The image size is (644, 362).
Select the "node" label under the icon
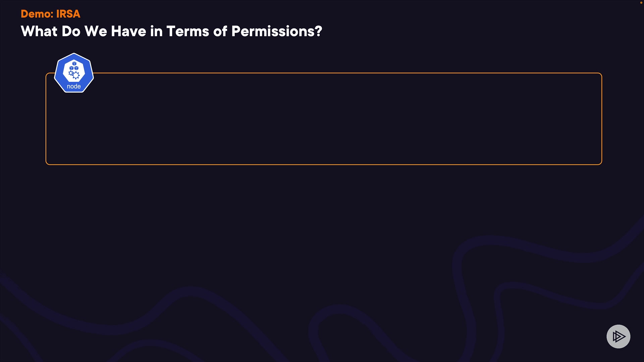pos(74,86)
